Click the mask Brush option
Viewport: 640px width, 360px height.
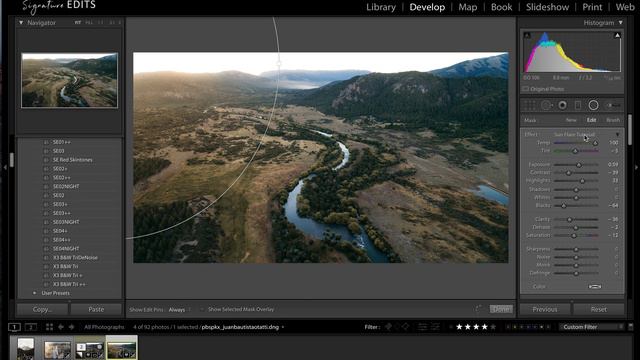(x=613, y=120)
